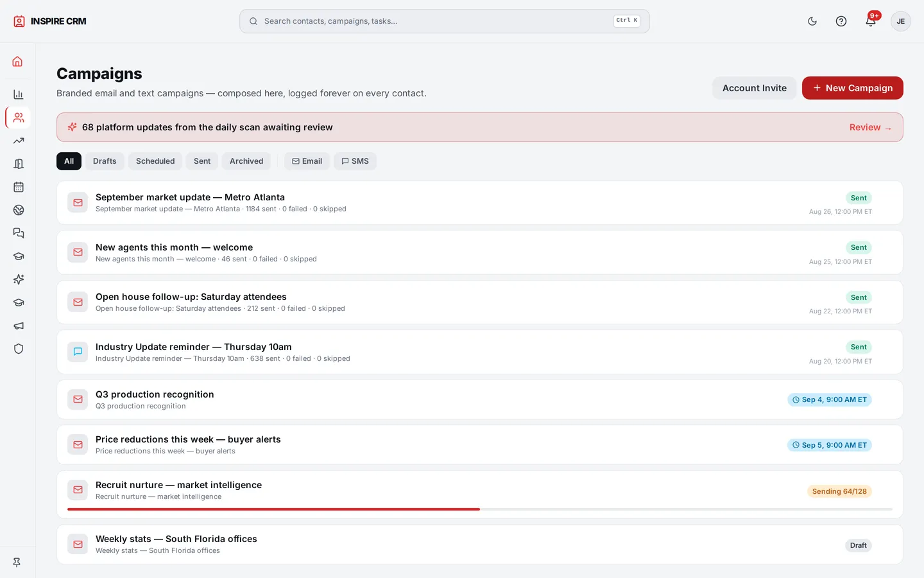Click the Account Invite button
This screenshot has height=578, width=924.
tap(755, 88)
